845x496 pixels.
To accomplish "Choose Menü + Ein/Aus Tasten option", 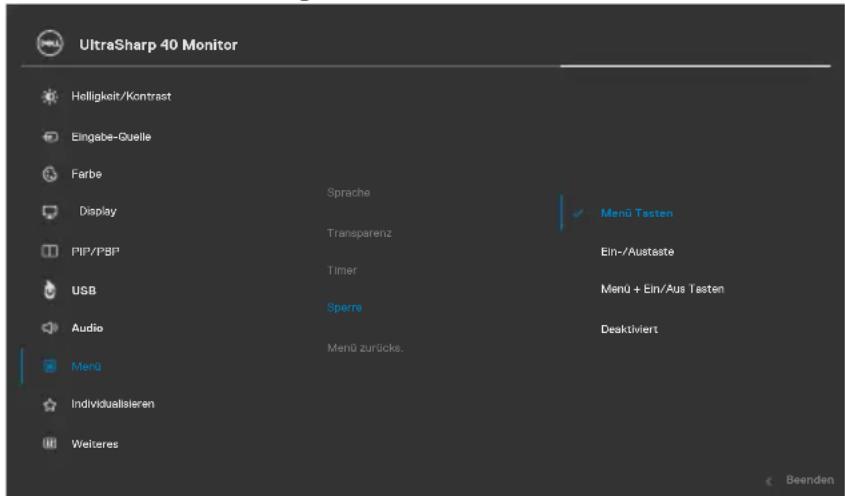I will point(662,289).
